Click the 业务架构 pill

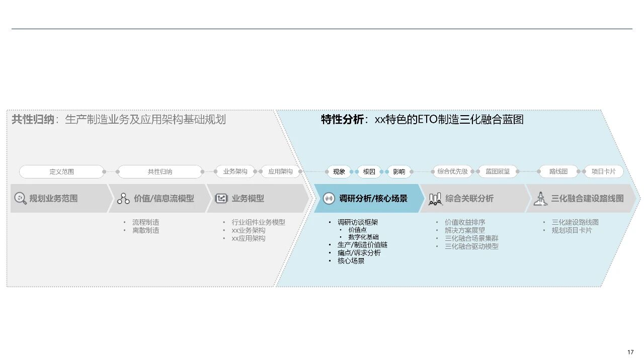point(235,171)
